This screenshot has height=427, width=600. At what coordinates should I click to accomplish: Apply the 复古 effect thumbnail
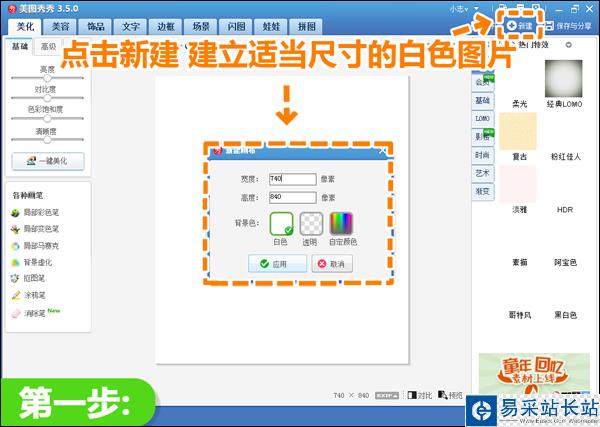tap(518, 131)
